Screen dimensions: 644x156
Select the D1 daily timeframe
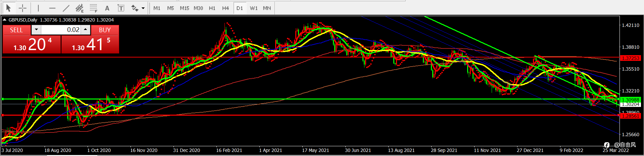coord(240,8)
